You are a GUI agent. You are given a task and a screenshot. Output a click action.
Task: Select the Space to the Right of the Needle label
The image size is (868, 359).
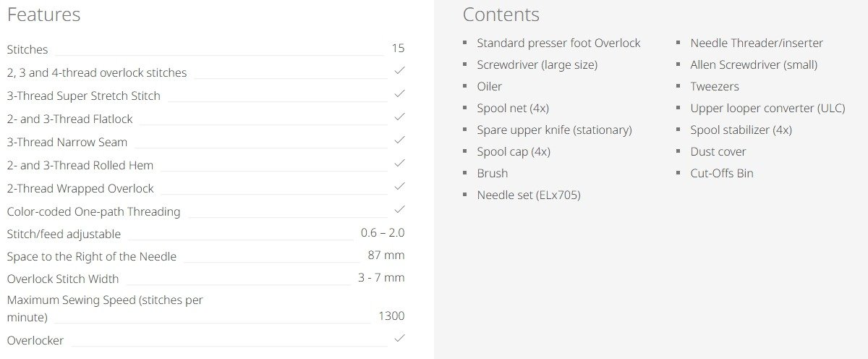coord(92,256)
